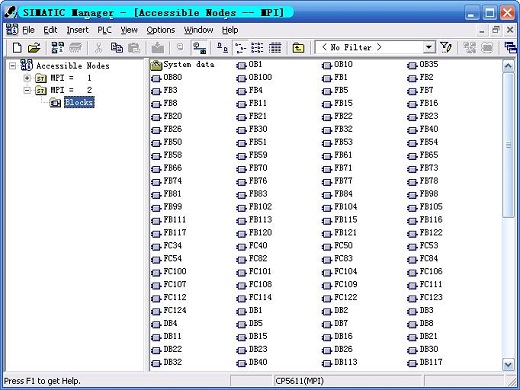Minimize the inner Accessible Nodes child window
Image resolution: width=520 pixels, height=390 pixels.
point(482,31)
